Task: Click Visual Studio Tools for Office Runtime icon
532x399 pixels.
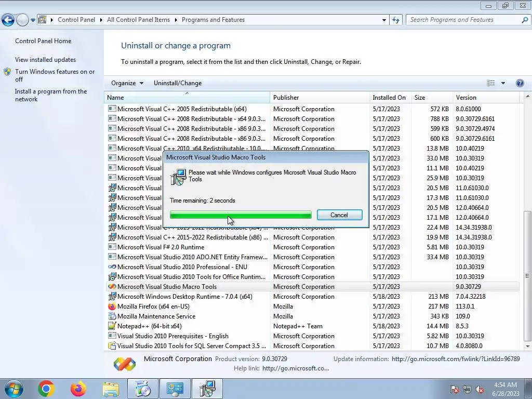Action: [x=112, y=276]
